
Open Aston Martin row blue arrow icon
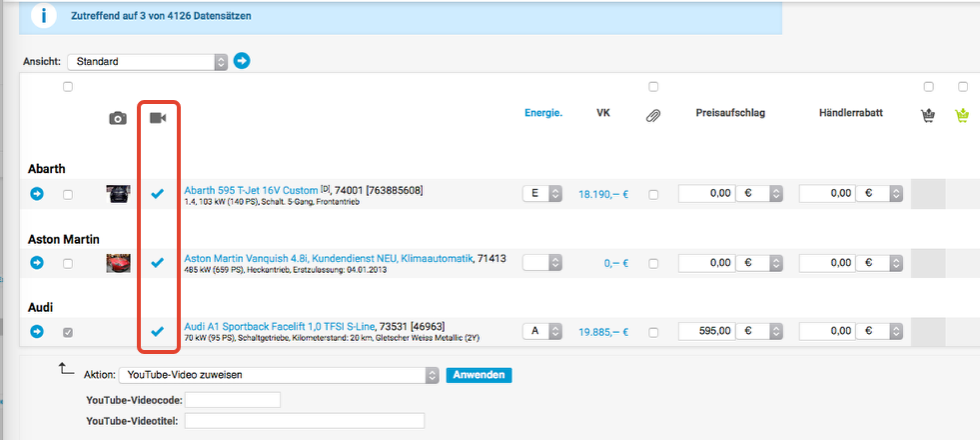pos(38,263)
